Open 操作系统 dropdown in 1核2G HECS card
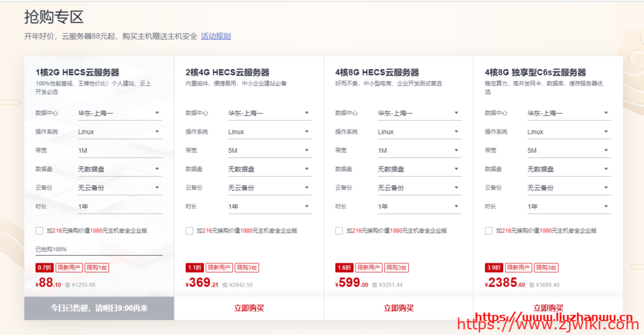 pyautogui.click(x=120, y=132)
